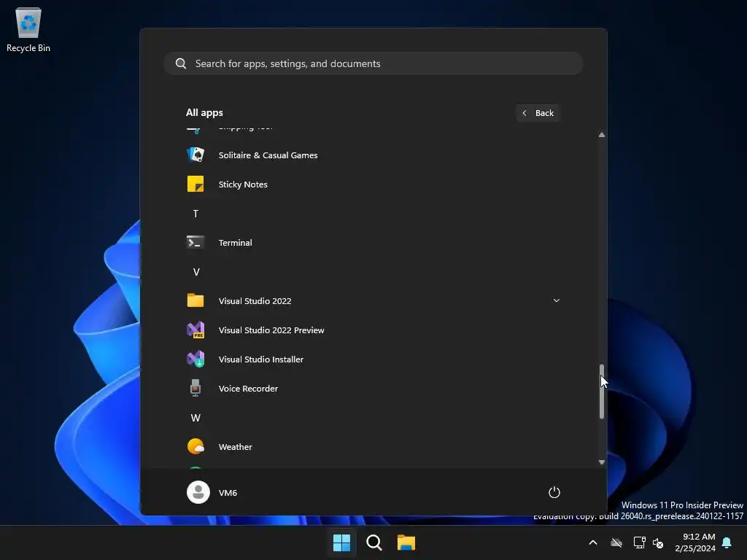Image resolution: width=747 pixels, height=560 pixels.
Task: Open the notification bell icon
Action: pos(727,542)
